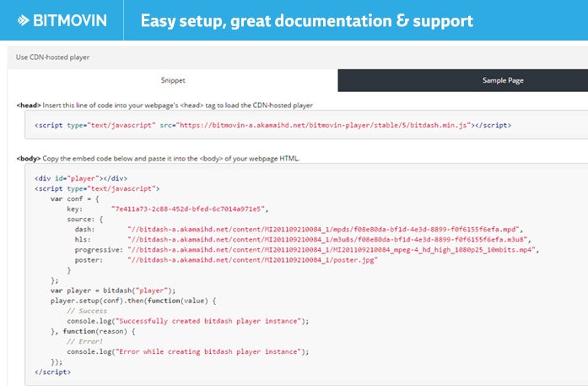Click the 'function(reason) {' line
Viewport: 588px width, 386px height.
click(93, 331)
